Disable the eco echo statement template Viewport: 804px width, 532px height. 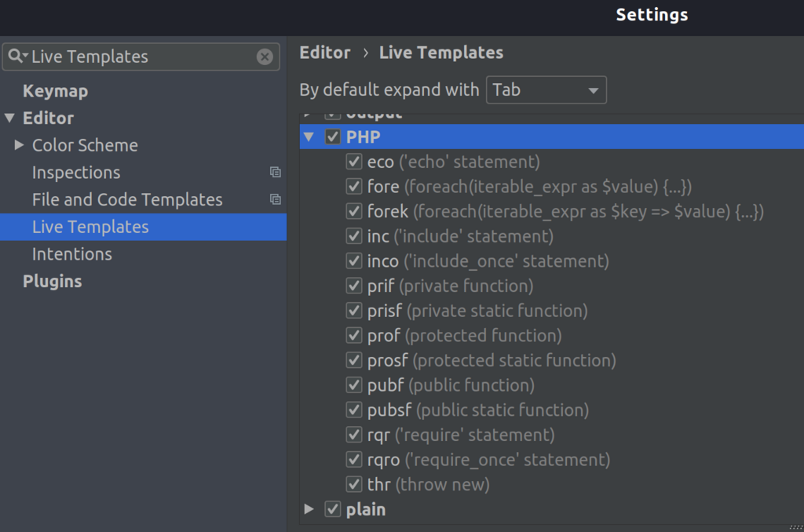[x=354, y=162]
